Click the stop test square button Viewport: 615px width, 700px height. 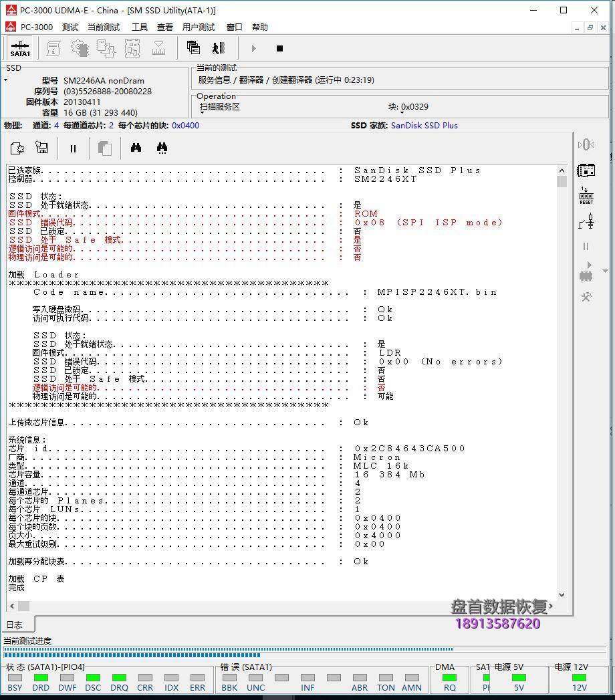click(x=279, y=48)
